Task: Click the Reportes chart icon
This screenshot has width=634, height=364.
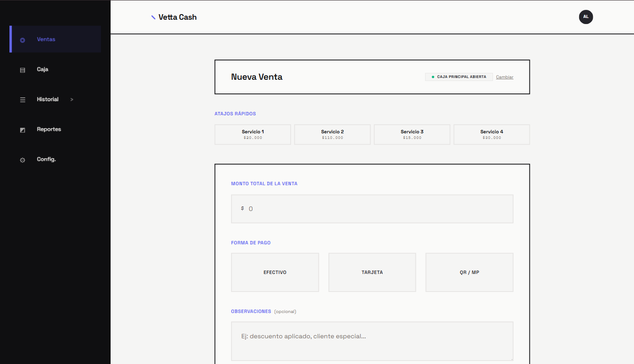Action: pos(23,130)
